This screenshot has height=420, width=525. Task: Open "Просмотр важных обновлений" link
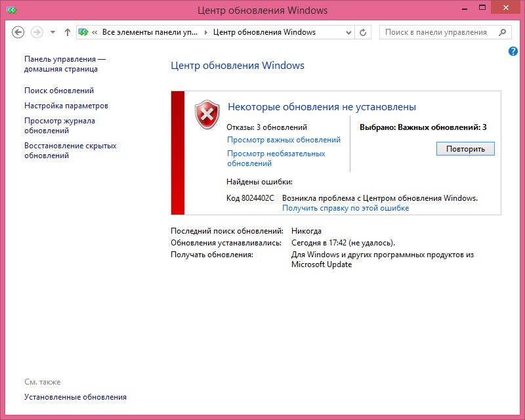[x=283, y=140]
